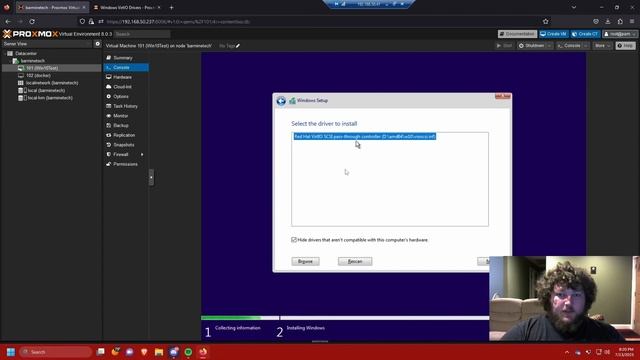Open the browser extensions icon

point(620,21)
